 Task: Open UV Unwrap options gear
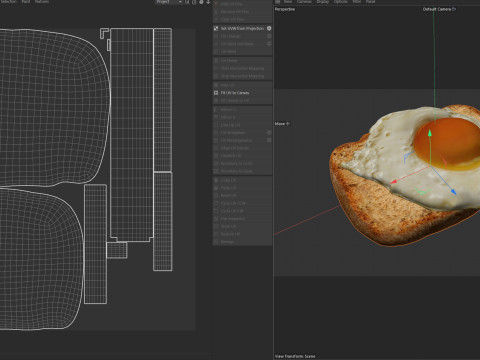(x=269, y=36)
